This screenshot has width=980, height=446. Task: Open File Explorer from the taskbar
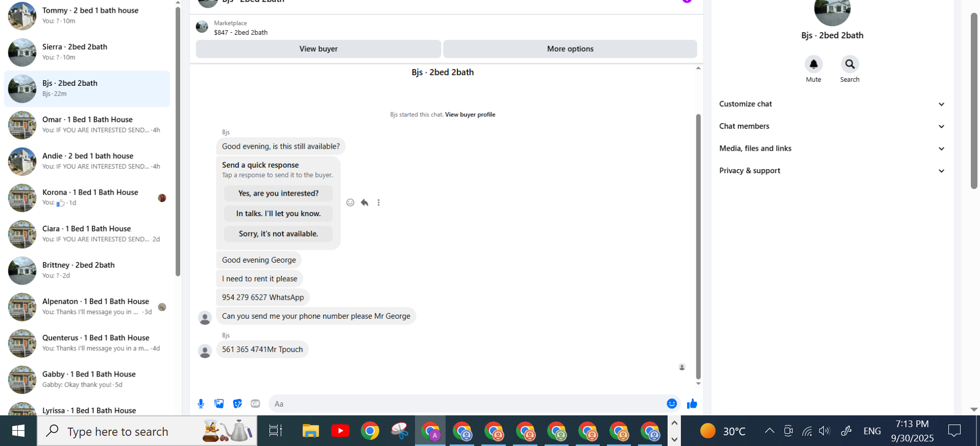click(x=310, y=431)
